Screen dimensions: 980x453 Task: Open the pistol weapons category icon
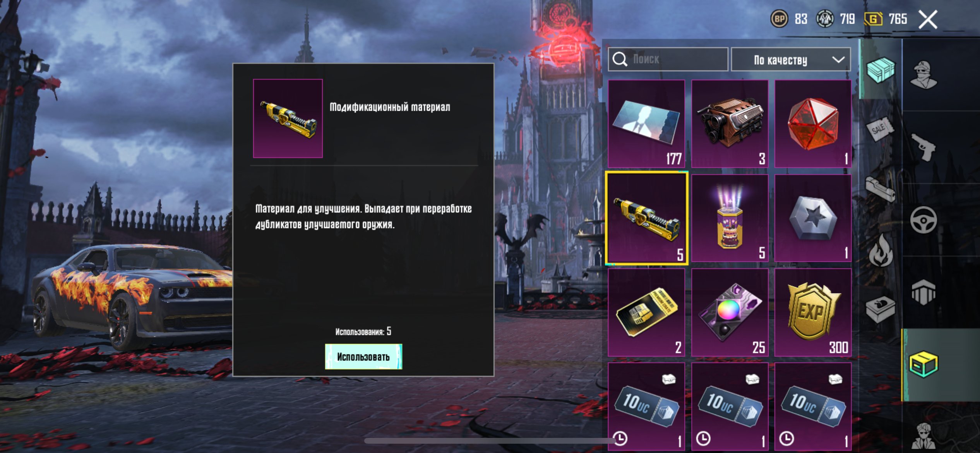[924, 147]
